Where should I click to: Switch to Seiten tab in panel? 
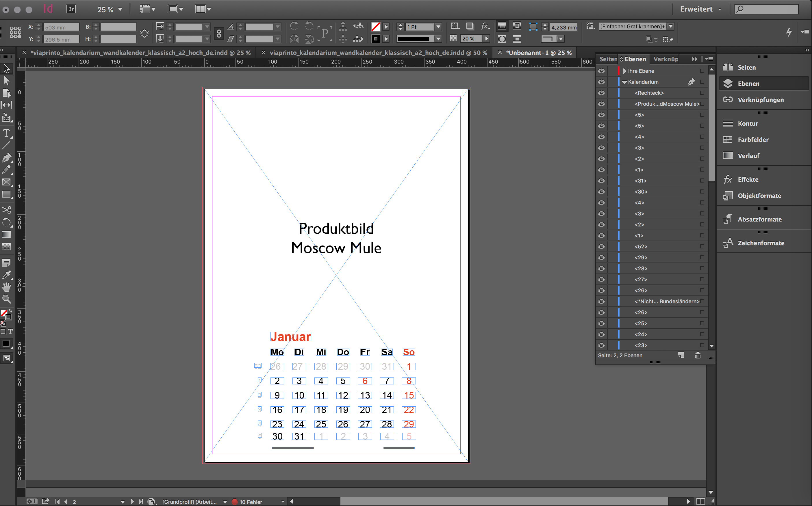[x=608, y=59]
